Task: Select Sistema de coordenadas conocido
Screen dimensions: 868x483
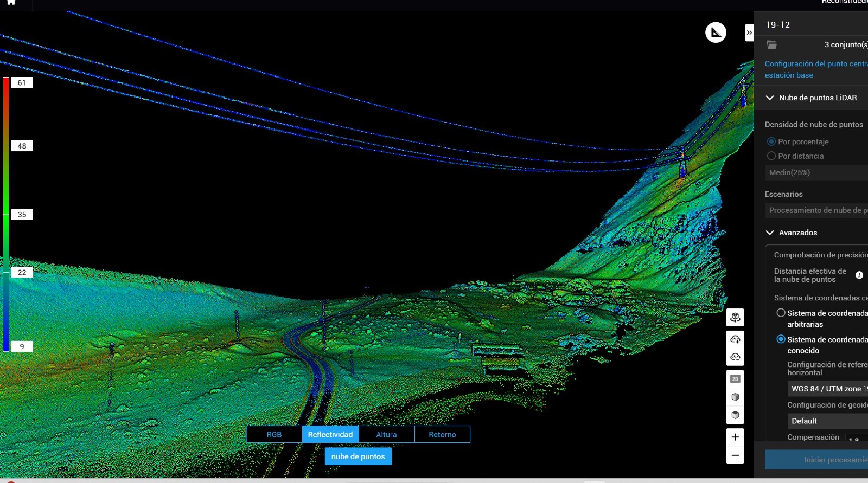Action: click(781, 339)
